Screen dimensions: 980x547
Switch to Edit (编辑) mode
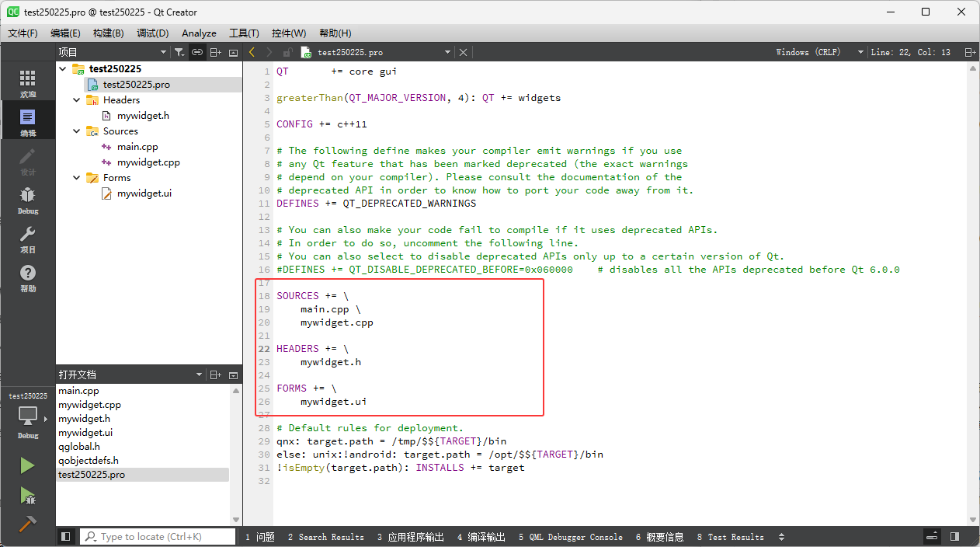point(27,122)
